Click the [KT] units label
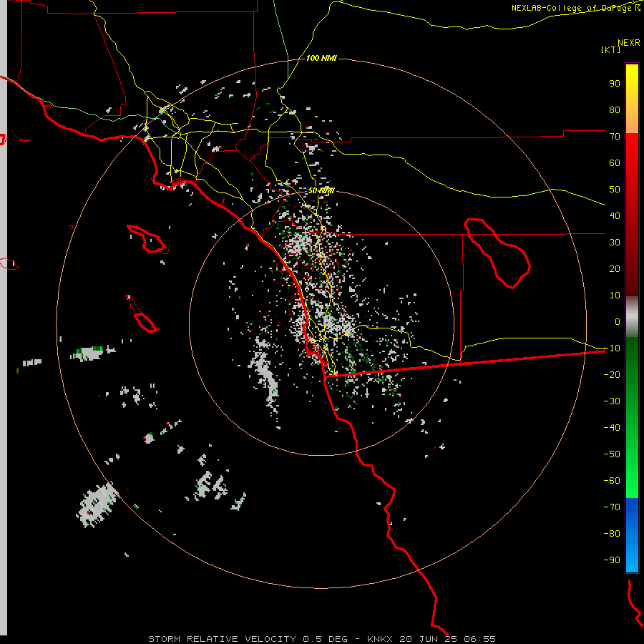The image size is (644, 644). coord(611,49)
